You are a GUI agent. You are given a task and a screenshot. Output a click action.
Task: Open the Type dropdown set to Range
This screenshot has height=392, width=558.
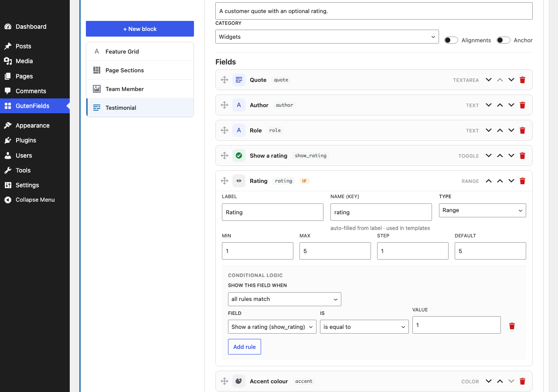coord(483,210)
